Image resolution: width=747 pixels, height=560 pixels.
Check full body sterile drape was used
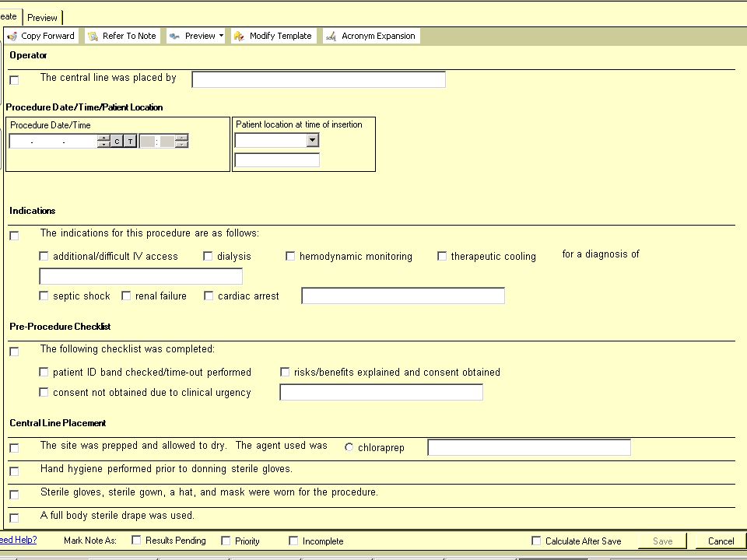coord(14,518)
